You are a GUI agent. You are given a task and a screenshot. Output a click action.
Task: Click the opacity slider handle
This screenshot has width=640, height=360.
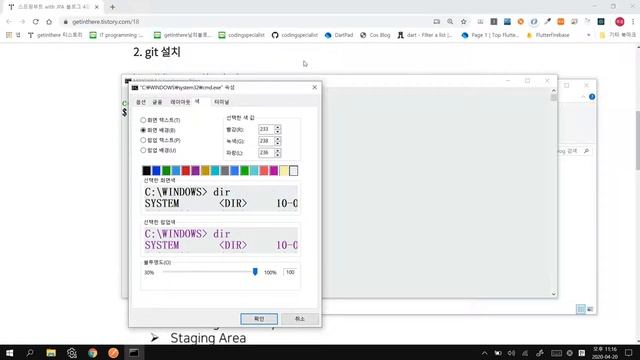pyautogui.click(x=255, y=271)
